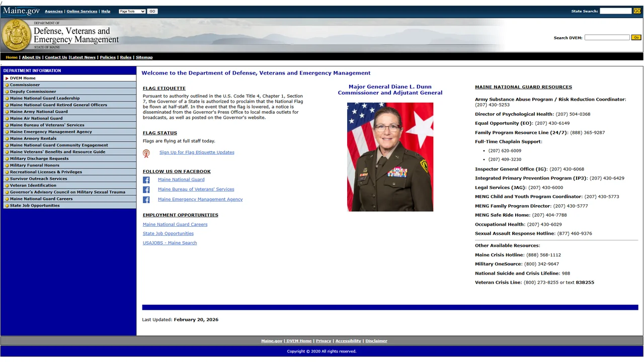Open Disclaimer link in the footer
The image size is (644, 362).
[376, 341]
